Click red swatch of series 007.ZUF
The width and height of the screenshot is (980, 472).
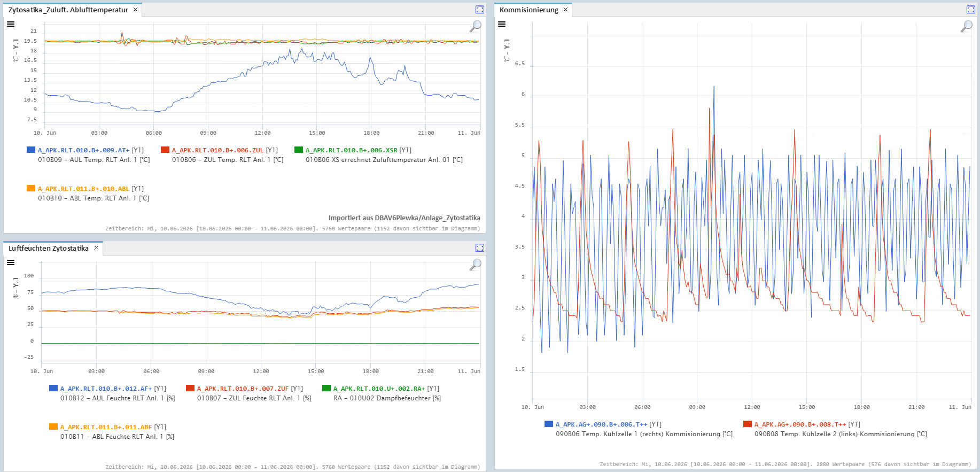tap(190, 388)
